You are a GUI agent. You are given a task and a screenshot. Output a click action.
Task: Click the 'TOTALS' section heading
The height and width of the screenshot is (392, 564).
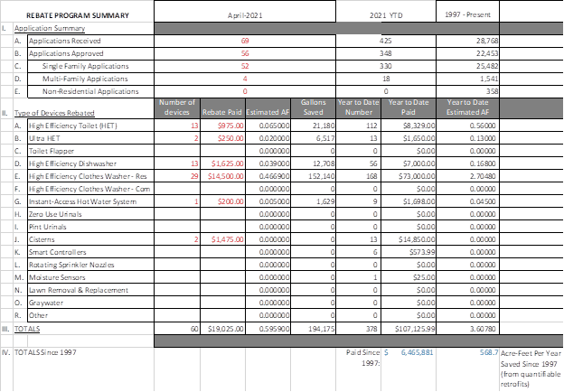pyautogui.click(x=27, y=329)
